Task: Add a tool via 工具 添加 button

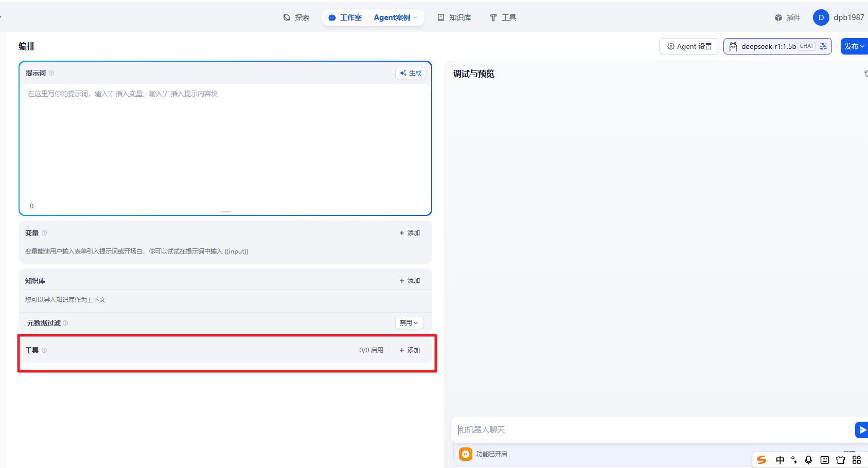Action: click(x=410, y=350)
